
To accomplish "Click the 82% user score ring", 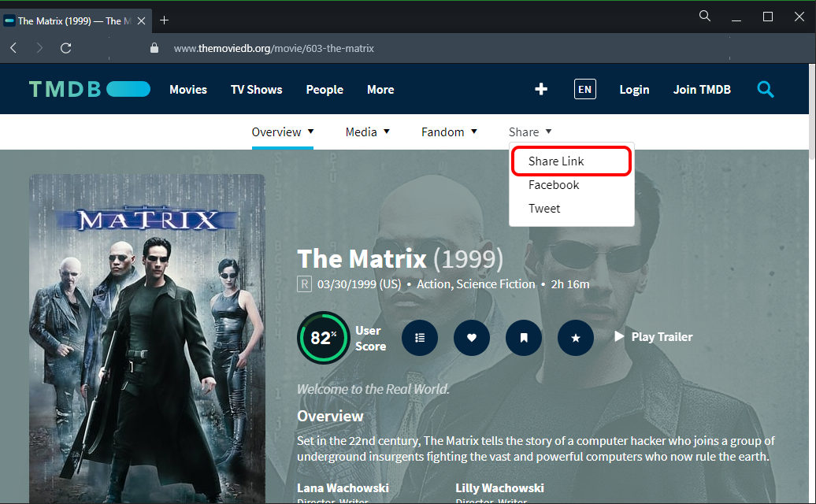I will 323,338.
